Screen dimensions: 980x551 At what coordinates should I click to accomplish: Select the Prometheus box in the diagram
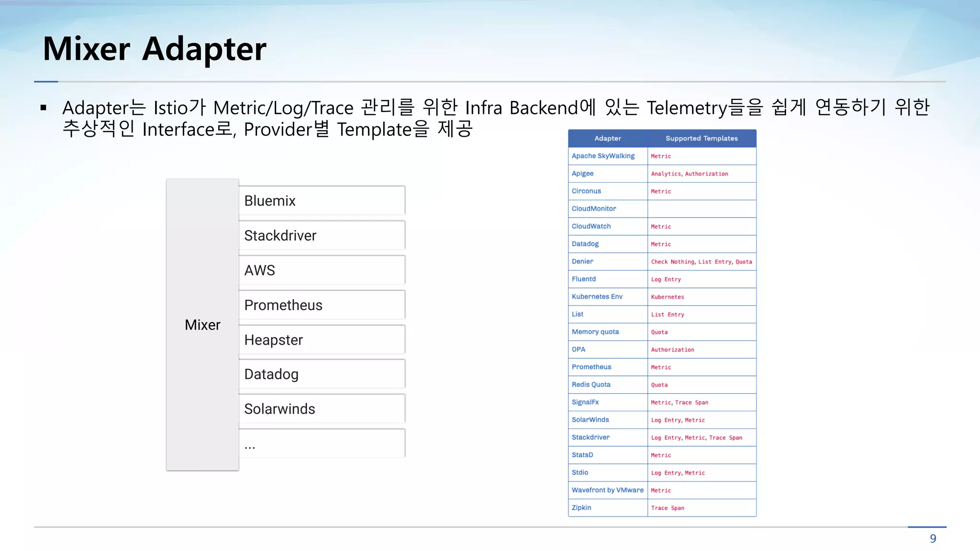pyautogui.click(x=322, y=305)
